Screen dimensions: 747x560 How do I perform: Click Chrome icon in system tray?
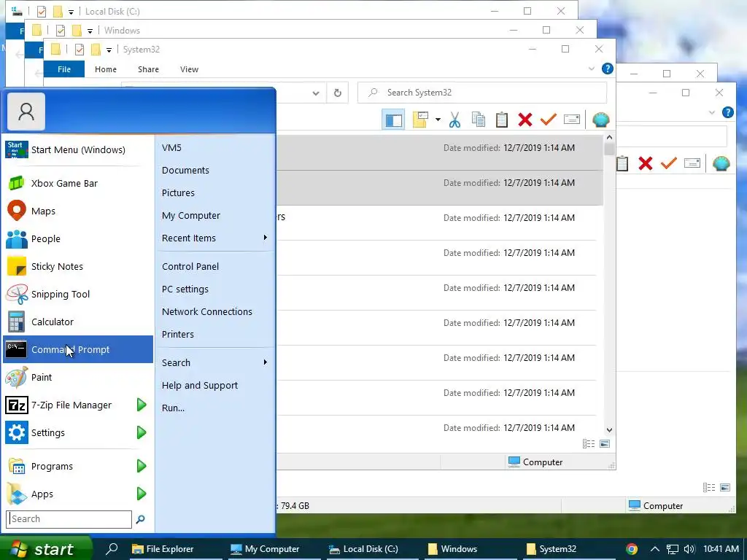[x=632, y=549]
